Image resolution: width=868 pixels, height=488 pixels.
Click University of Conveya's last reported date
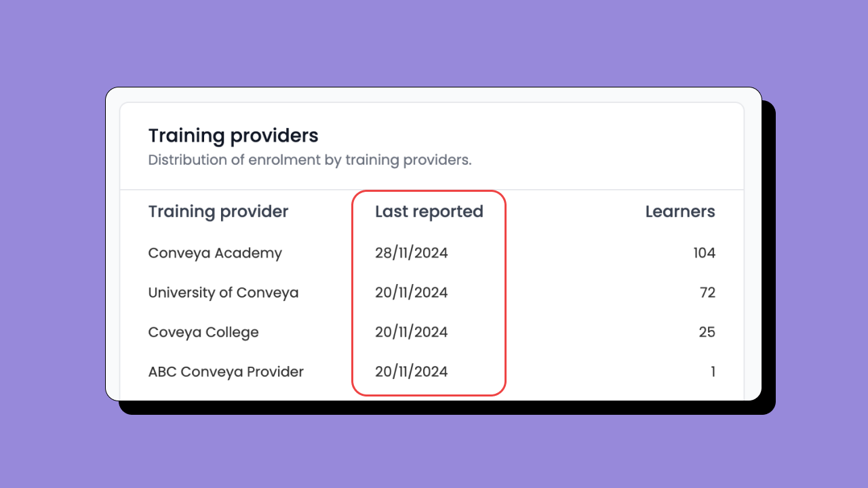[x=411, y=293]
